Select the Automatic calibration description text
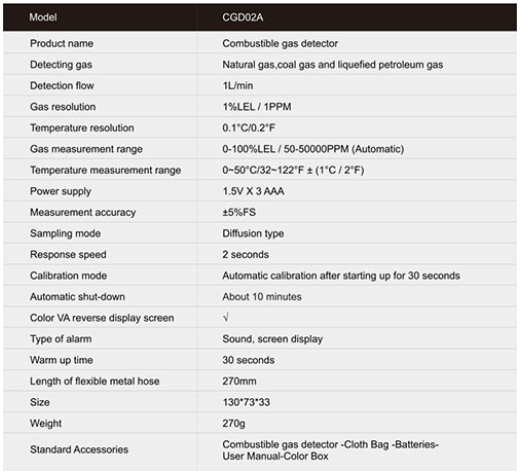Image resolution: width=520 pixels, height=475 pixels. pos(341,276)
